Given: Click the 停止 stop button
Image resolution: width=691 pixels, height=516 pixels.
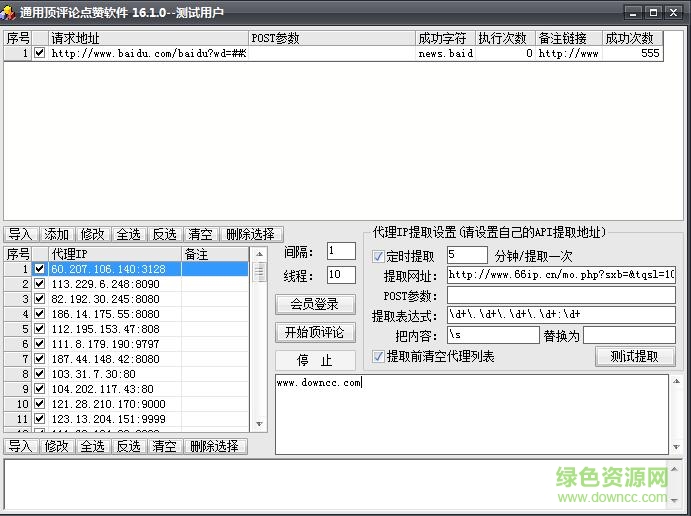Looking at the screenshot, I should (315, 360).
